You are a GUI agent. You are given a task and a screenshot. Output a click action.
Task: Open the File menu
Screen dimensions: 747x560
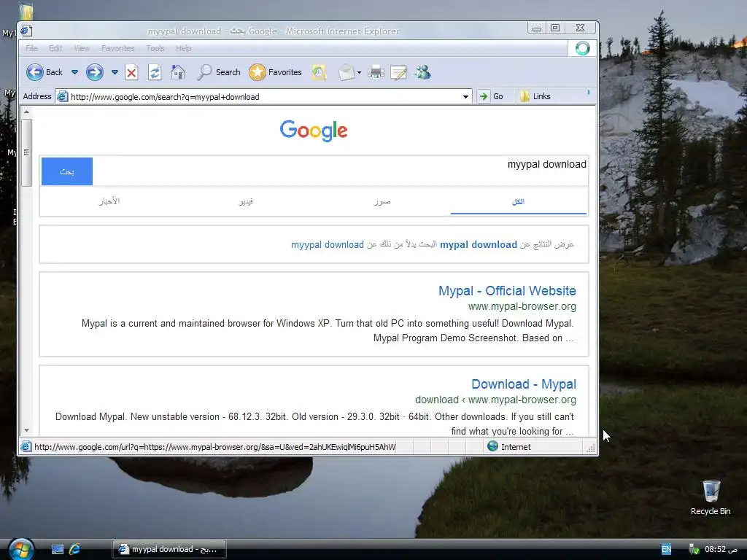(x=31, y=48)
